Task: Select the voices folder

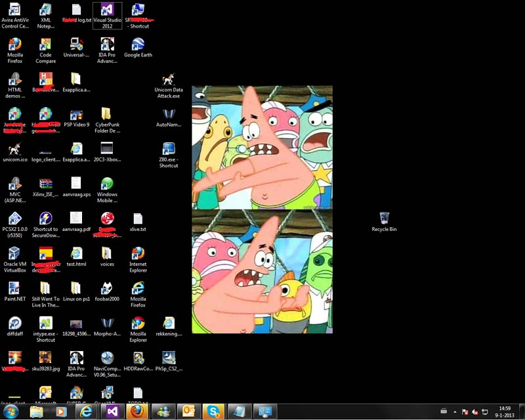Action: [108, 257]
